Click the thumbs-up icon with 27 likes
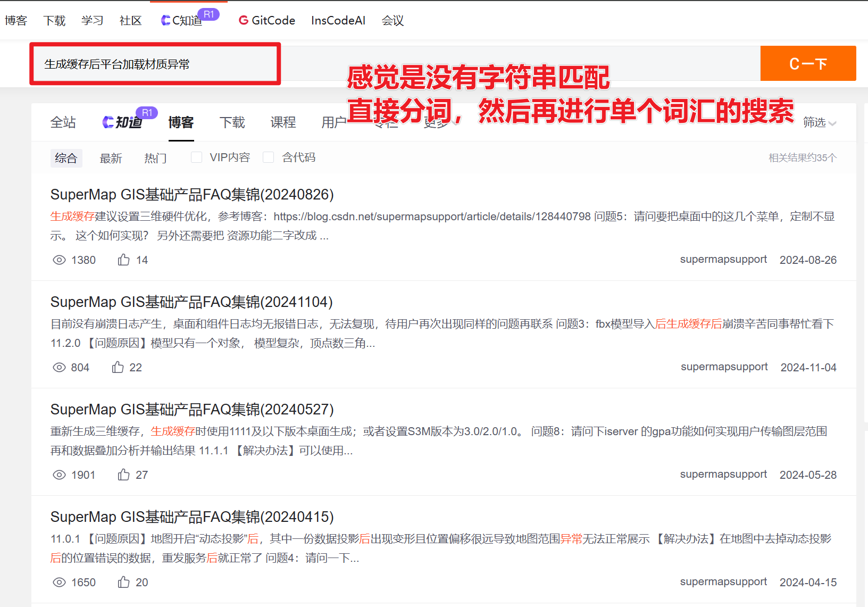The image size is (868, 607). pyautogui.click(x=124, y=475)
